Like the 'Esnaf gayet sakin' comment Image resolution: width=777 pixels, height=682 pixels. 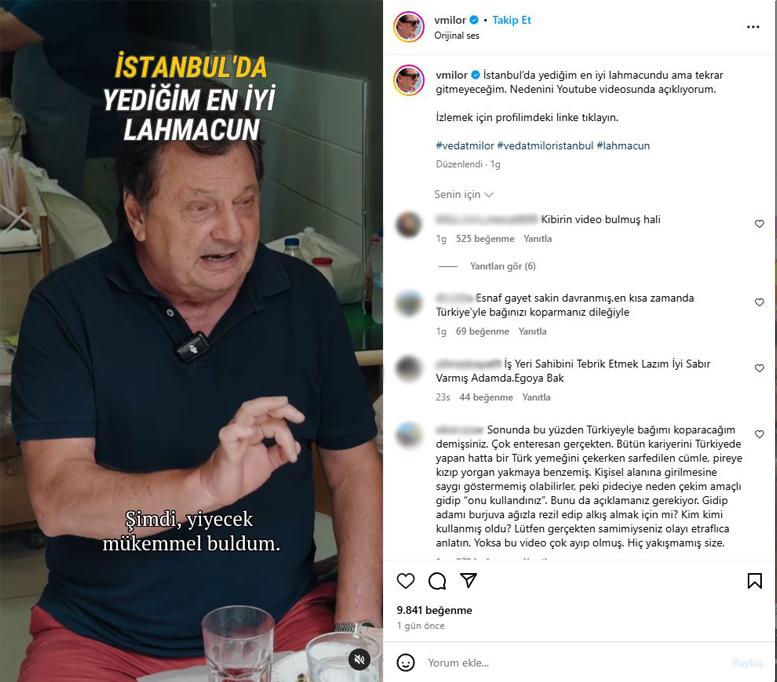point(759,302)
